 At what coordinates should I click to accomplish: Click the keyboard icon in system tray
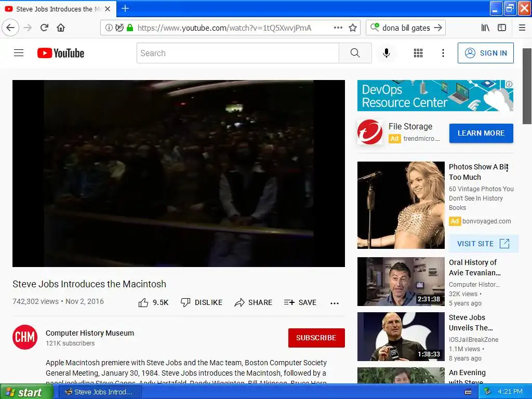pyautogui.click(x=468, y=392)
